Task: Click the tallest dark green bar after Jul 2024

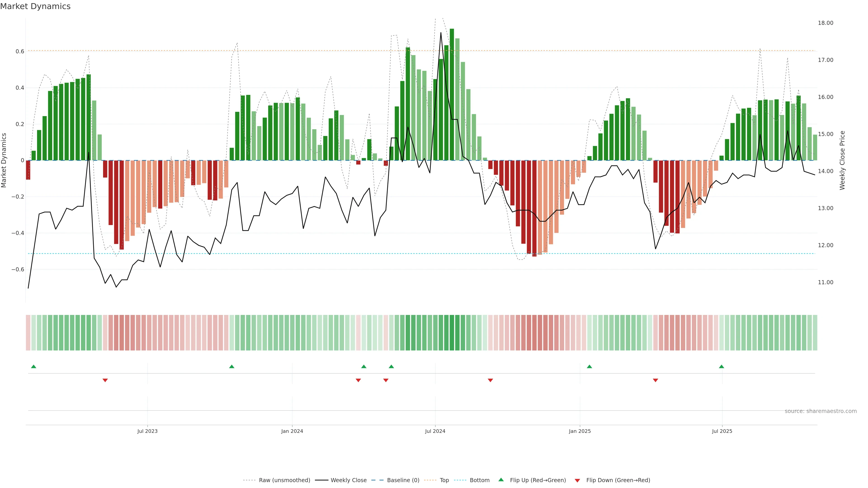Action: 452,94
